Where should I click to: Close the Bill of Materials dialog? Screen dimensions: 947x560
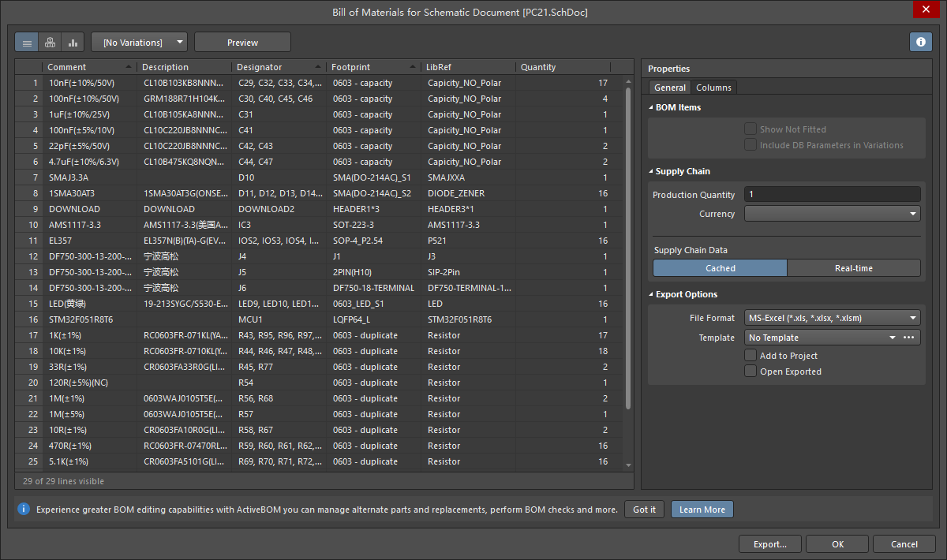[x=925, y=9]
